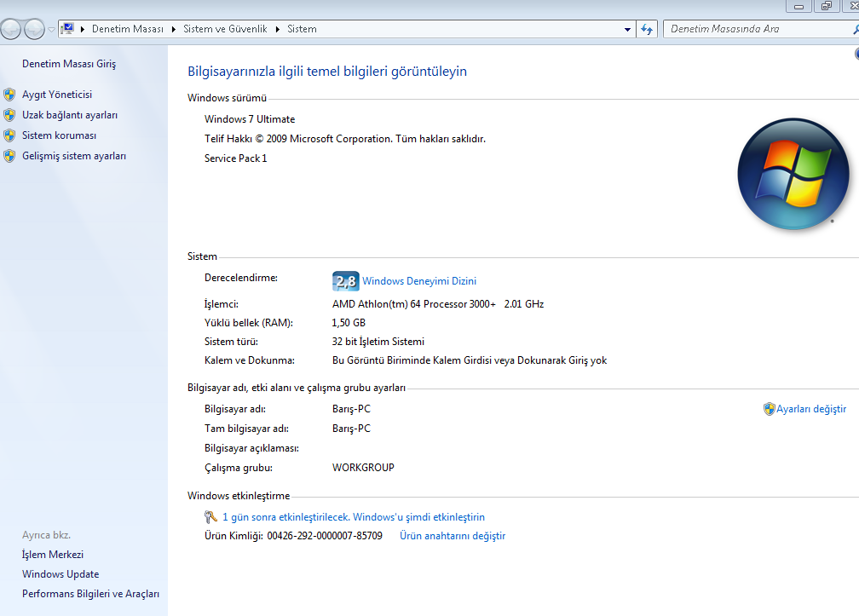Image resolution: width=859 pixels, height=616 pixels.
Task: Click the Forward navigation arrow button
Action: click(34, 29)
